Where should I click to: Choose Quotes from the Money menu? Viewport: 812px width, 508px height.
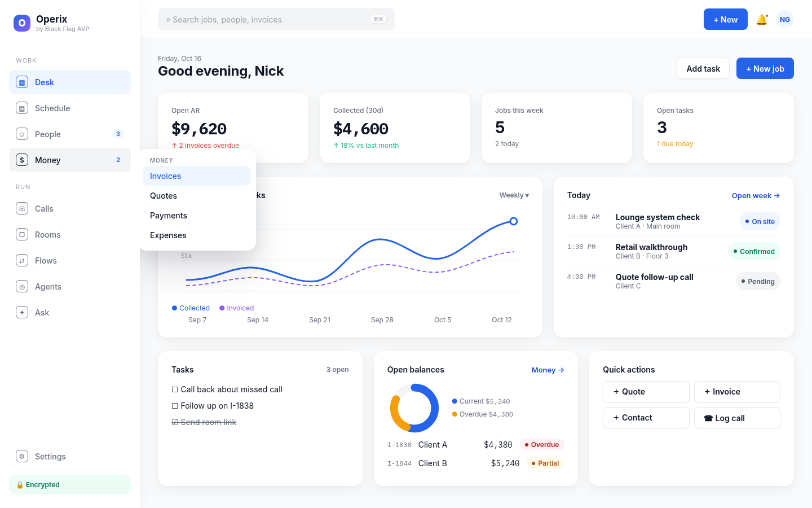197,196
